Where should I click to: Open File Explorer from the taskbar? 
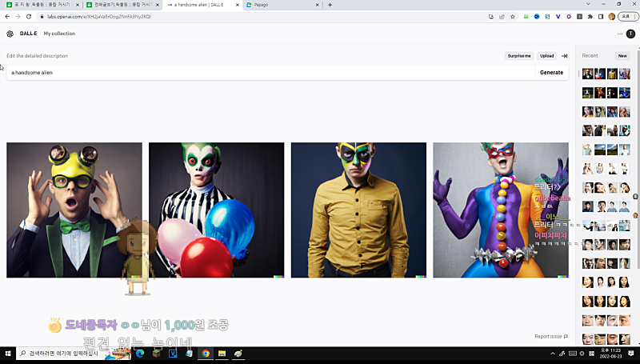222,354
